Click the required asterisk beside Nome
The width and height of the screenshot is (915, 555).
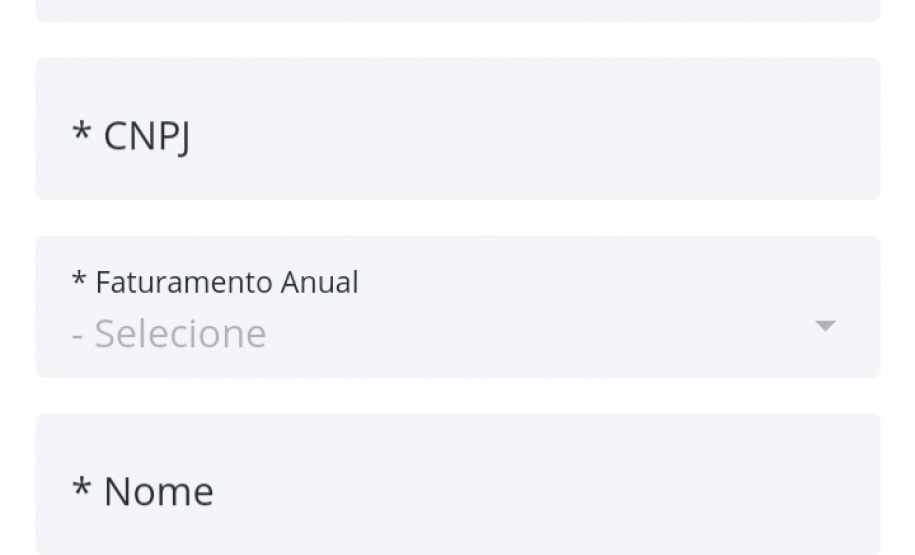pyautogui.click(x=81, y=489)
